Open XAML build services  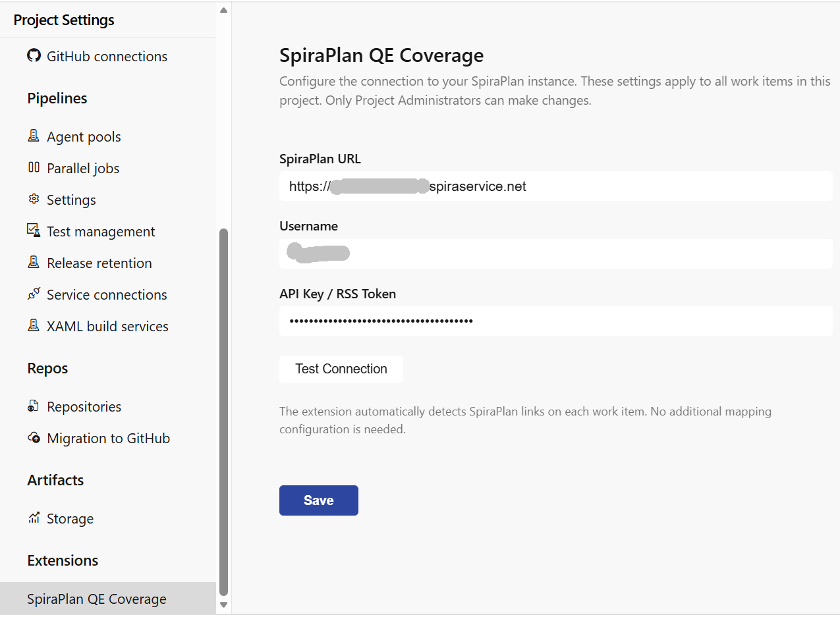pyautogui.click(x=108, y=326)
